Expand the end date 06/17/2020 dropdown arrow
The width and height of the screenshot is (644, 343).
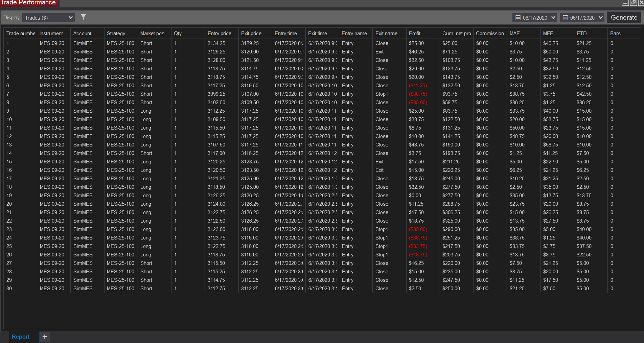(x=601, y=18)
